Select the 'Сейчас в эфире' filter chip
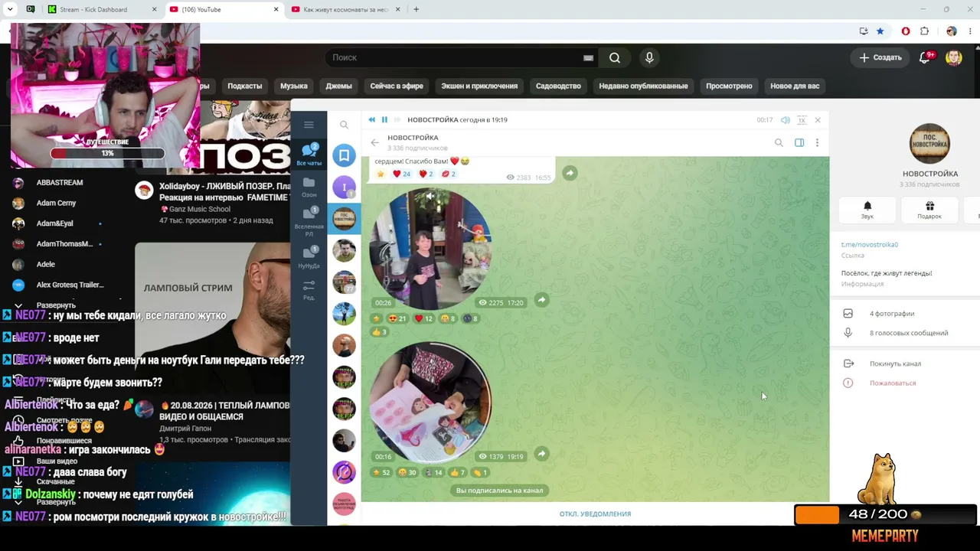 (x=397, y=86)
